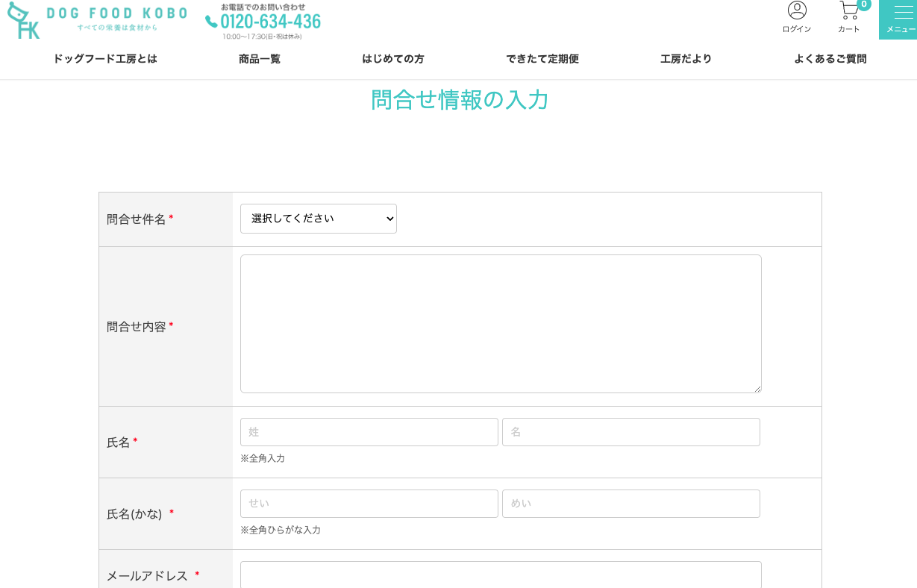Screen dimensions: 917x588
Task: Focus the 名 given name field
Action: [630, 432]
